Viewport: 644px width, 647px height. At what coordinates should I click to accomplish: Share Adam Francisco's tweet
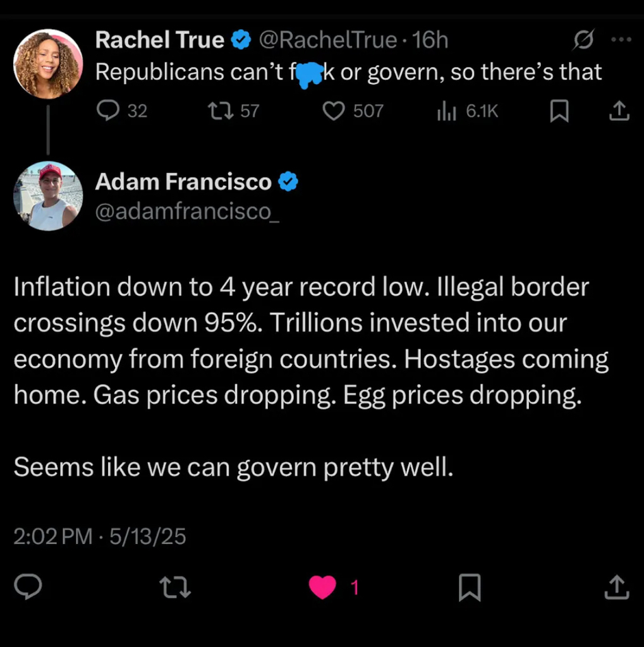[x=617, y=588]
